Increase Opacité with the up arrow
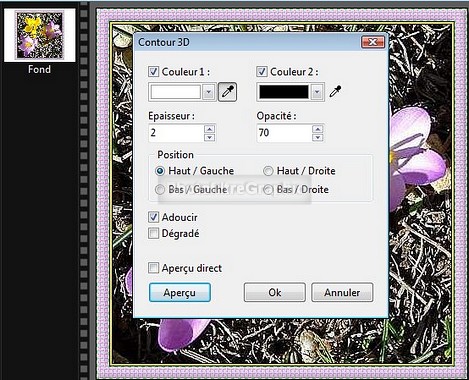The height and width of the screenshot is (380, 469). point(318,129)
